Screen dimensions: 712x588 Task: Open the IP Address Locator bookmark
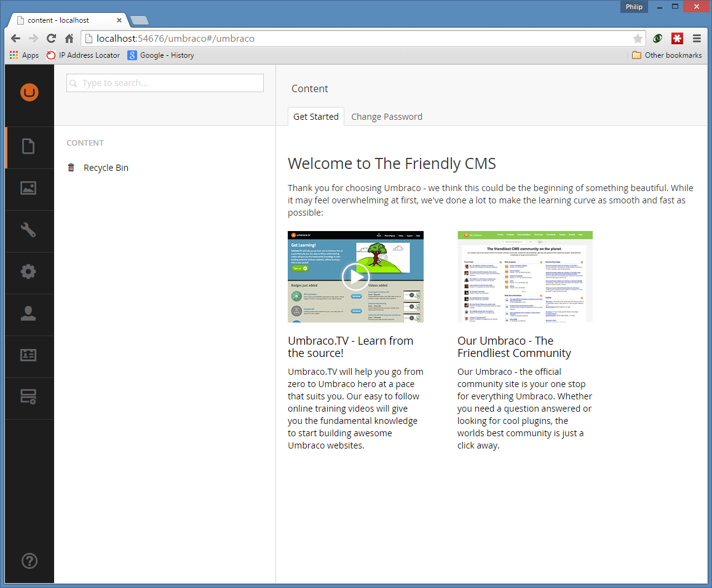coord(83,55)
